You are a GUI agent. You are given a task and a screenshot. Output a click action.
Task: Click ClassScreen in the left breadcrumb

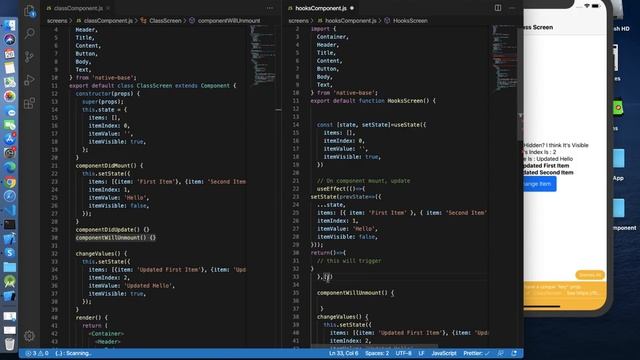coord(165,20)
